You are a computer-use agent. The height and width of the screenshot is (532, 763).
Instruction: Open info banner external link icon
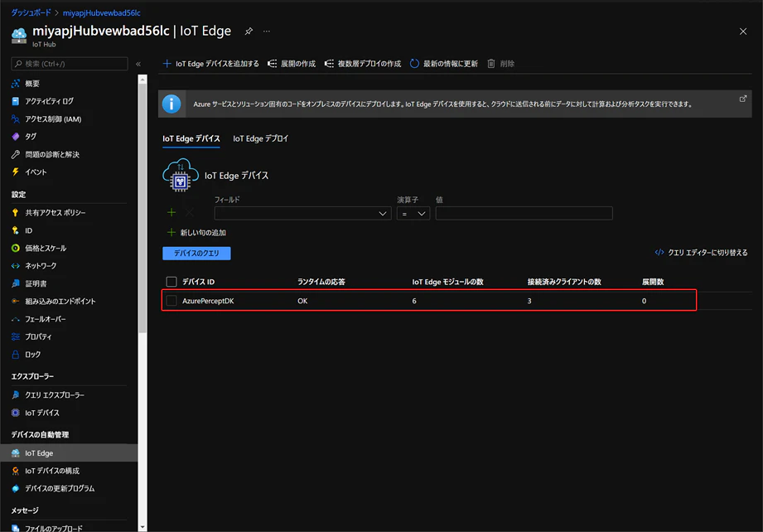coord(743,99)
